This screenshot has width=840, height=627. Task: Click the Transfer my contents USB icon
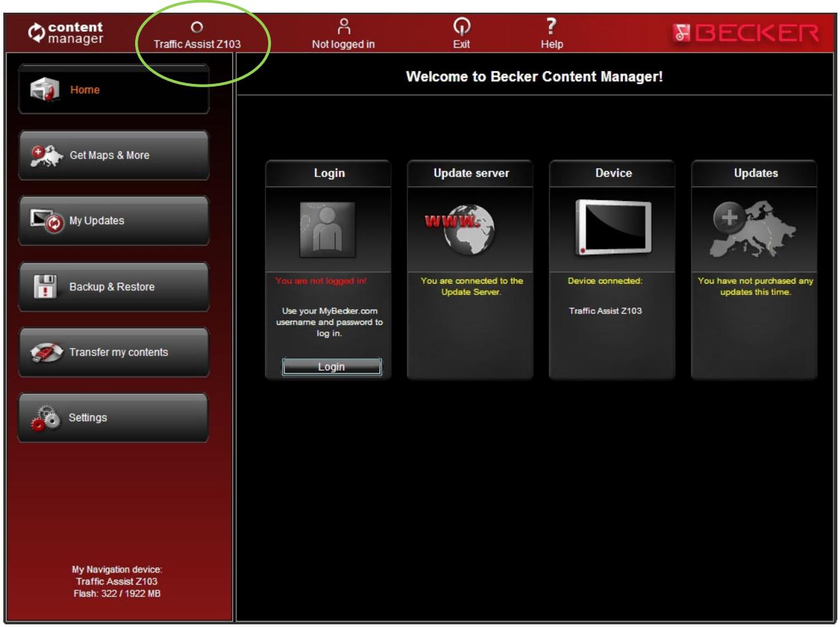[x=46, y=353]
